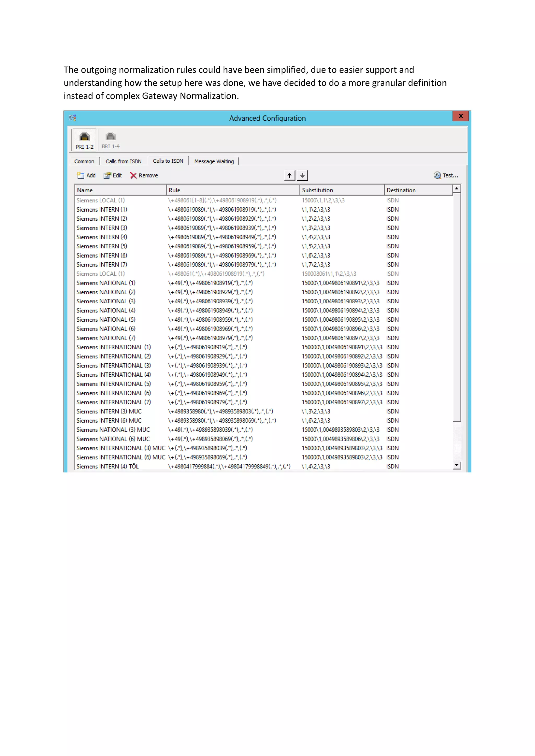Select Siemens NATIONAL (4) rule row
The width and height of the screenshot is (535, 756).
click(x=106, y=310)
